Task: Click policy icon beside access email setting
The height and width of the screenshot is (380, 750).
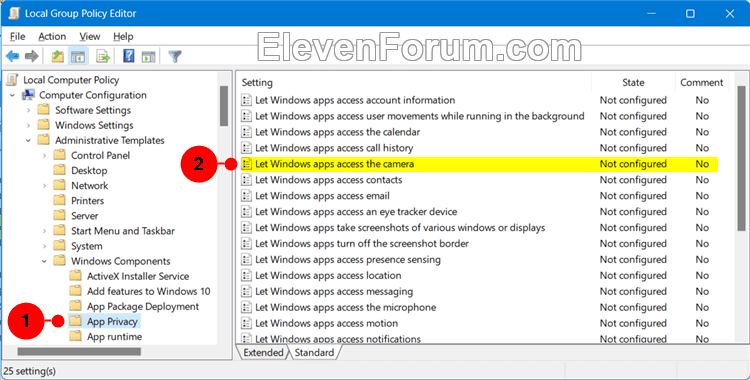Action: tap(246, 196)
